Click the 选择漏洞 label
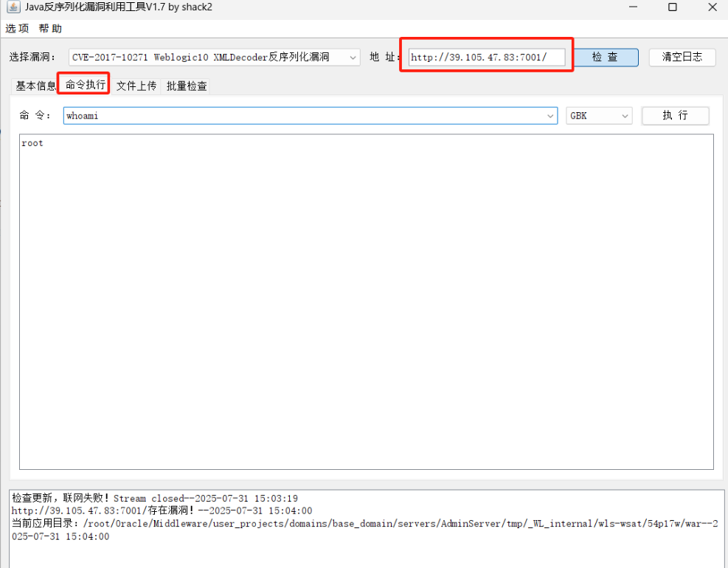The width and height of the screenshot is (728, 568). click(x=32, y=57)
